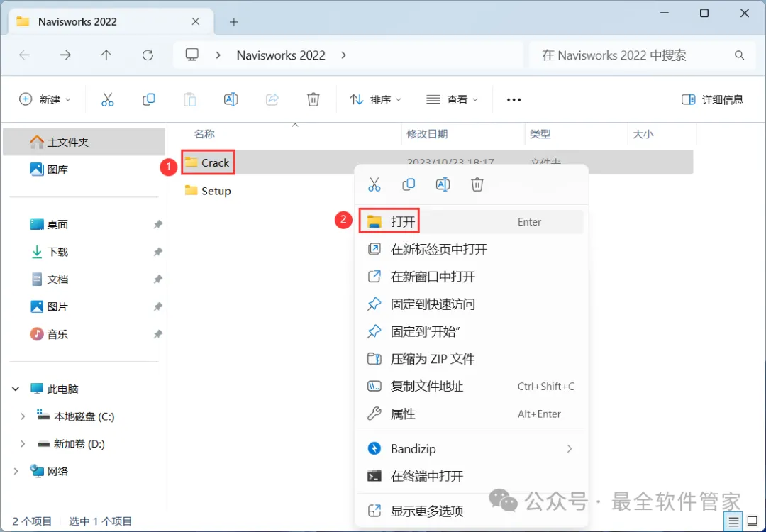Switch to details view icon in the status bar

click(733, 522)
